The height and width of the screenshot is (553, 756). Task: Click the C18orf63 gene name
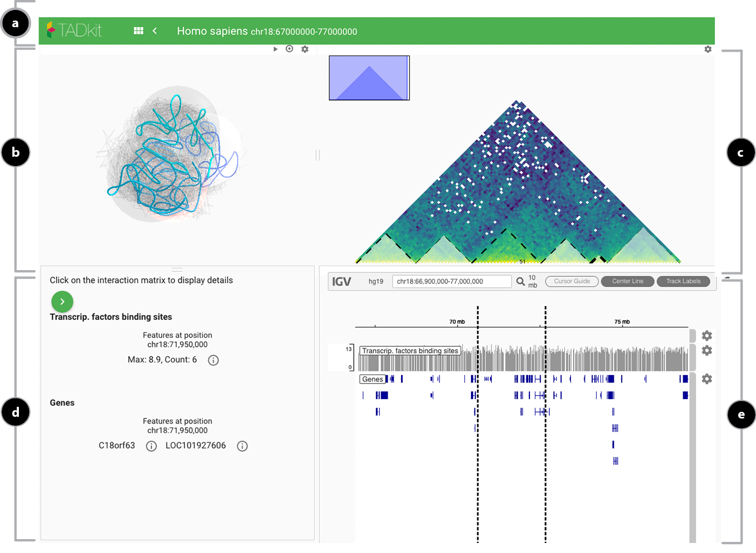point(117,446)
